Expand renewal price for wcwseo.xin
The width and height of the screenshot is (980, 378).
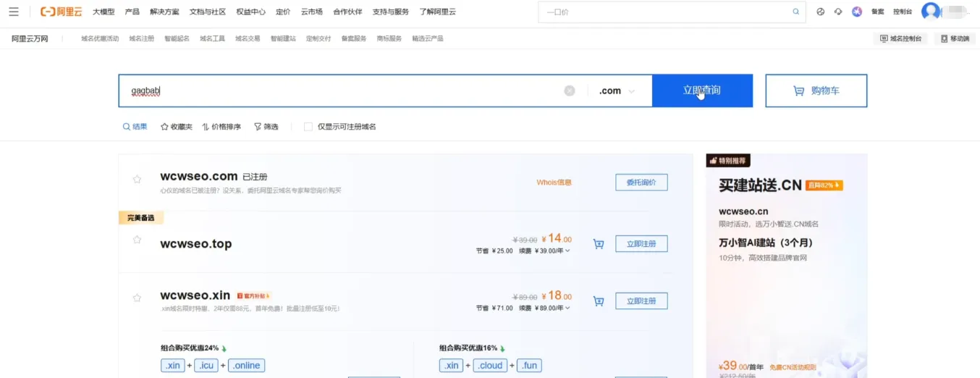567,308
